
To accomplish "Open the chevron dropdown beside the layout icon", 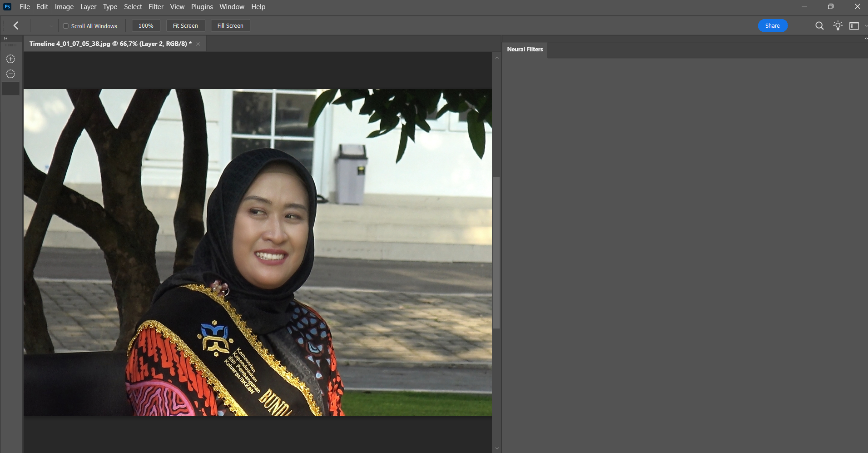I will click(x=865, y=25).
